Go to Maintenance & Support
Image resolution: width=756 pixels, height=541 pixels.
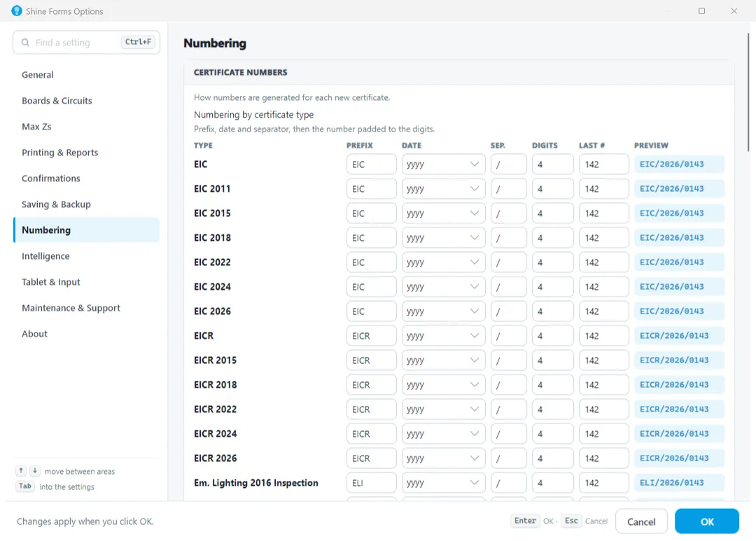pos(86,308)
